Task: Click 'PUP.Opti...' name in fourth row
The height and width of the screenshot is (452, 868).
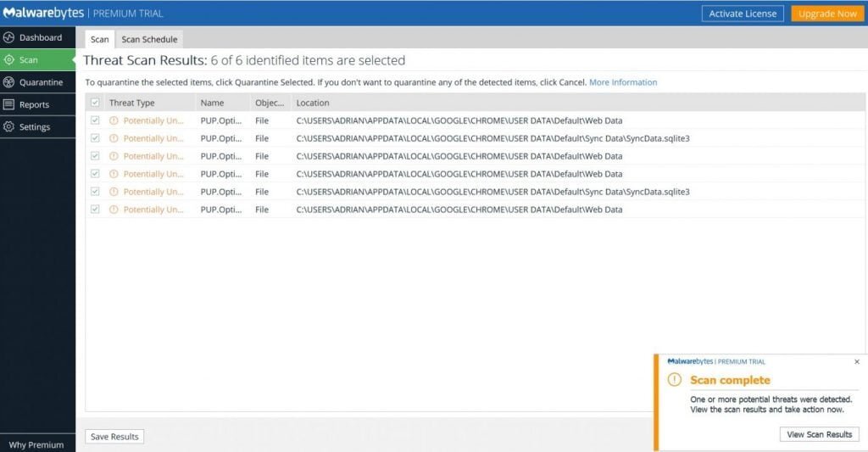Action: 221,173
